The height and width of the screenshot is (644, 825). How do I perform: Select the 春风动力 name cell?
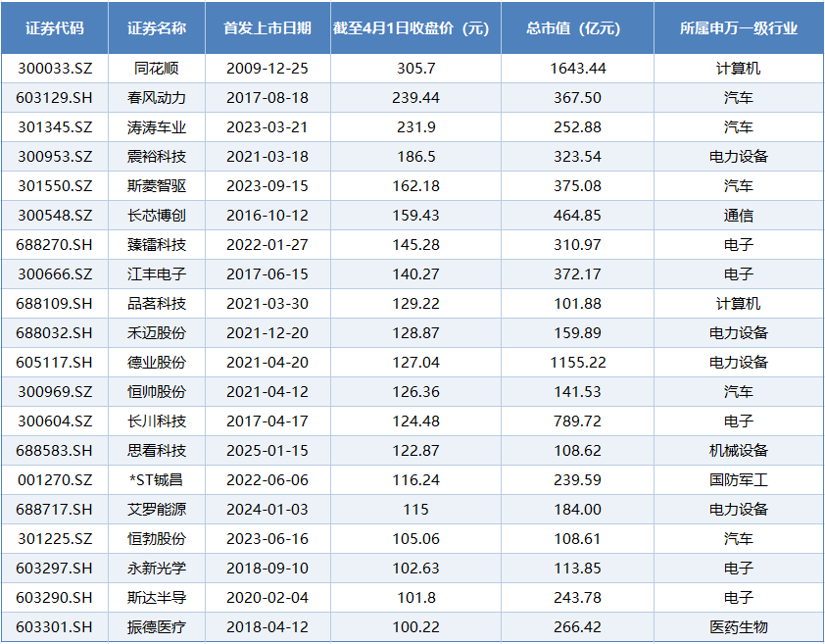point(157,98)
